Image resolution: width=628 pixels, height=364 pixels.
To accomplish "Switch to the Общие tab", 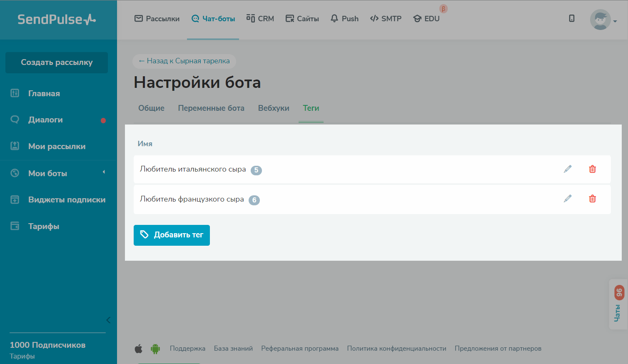I will tap(151, 108).
